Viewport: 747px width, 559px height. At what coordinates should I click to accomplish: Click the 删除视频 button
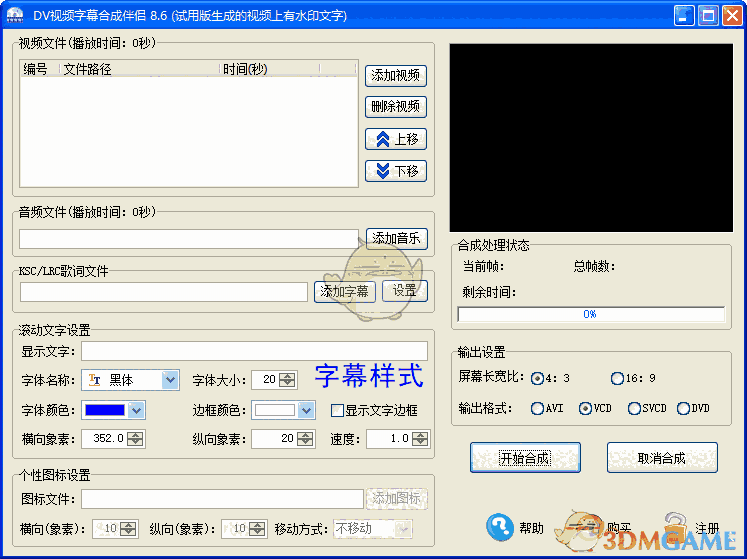pos(395,106)
